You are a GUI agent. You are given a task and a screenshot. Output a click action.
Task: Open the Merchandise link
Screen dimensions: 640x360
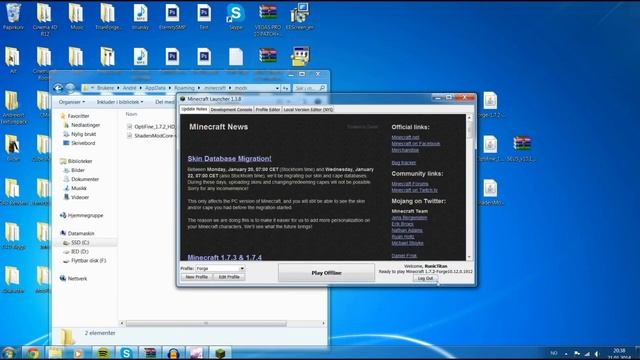(405, 150)
